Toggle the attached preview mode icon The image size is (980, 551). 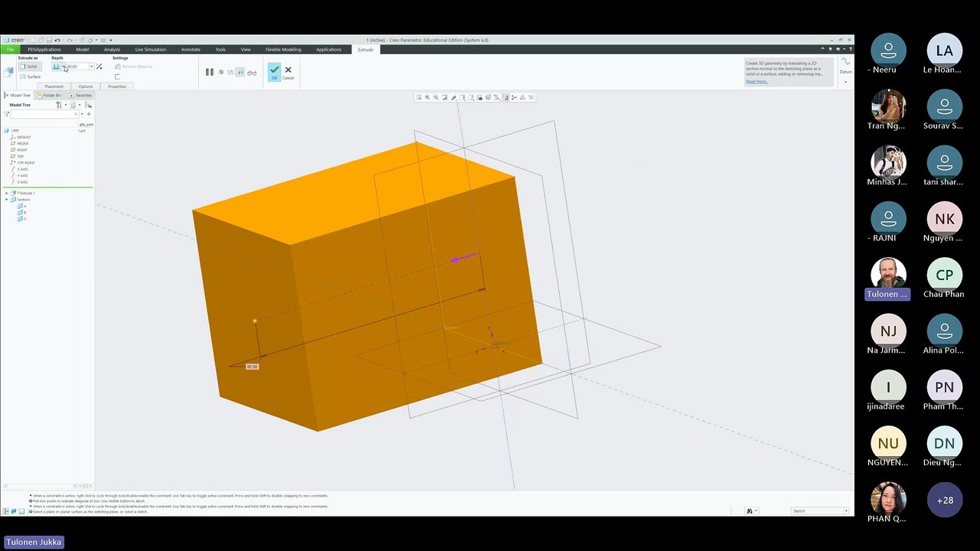pos(240,72)
